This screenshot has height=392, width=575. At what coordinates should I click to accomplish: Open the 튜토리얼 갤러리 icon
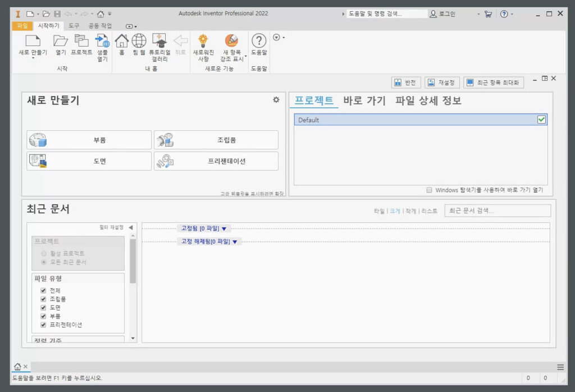pos(159,40)
